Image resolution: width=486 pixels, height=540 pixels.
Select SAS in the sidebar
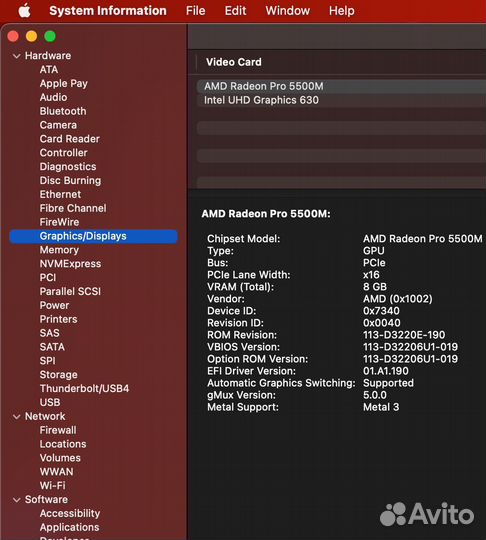pyautogui.click(x=49, y=333)
